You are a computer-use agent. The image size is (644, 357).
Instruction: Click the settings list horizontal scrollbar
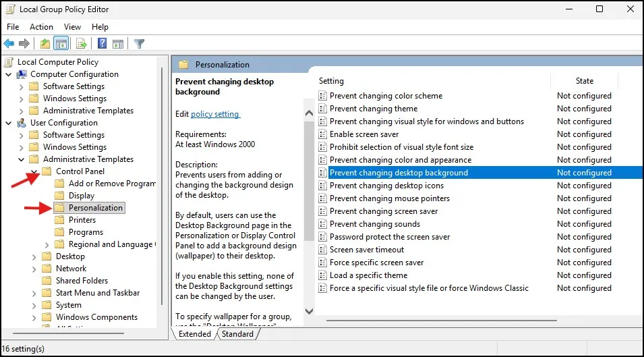coord(442,320)
